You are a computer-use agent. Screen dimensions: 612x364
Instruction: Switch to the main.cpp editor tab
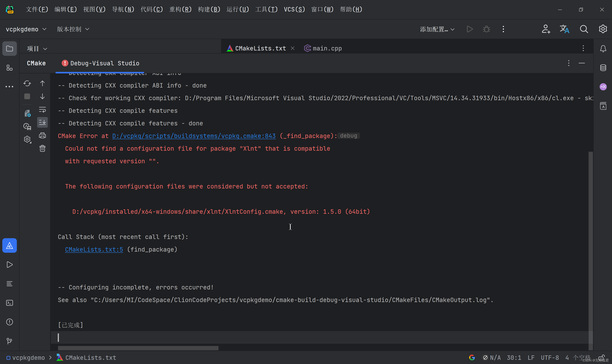pos(323,48)
